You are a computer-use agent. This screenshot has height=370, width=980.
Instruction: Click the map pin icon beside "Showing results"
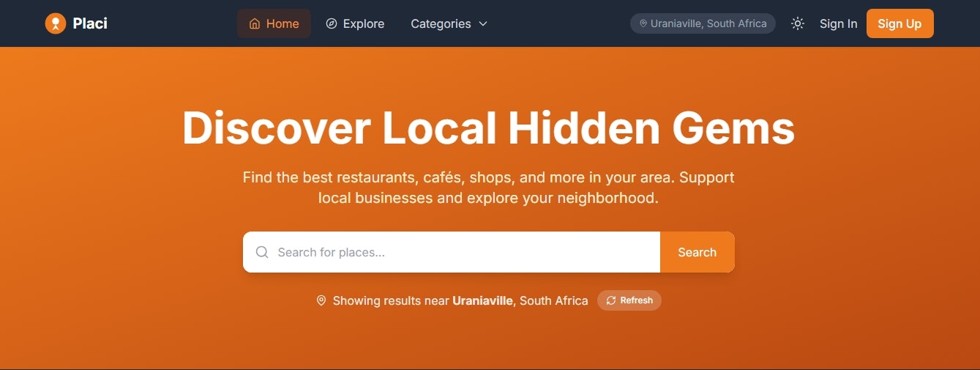click(321, 300)
